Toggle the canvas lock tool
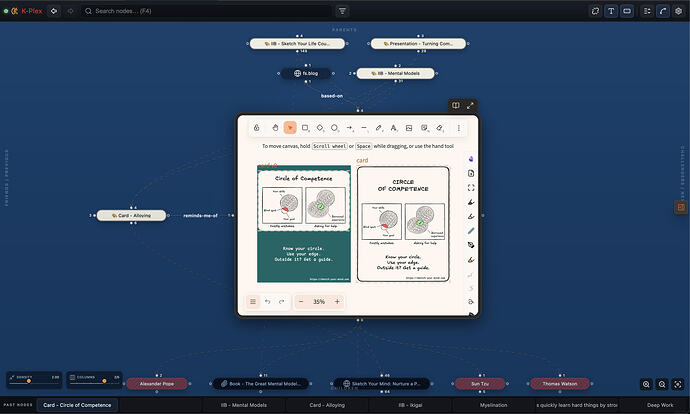 click(257, 128)
